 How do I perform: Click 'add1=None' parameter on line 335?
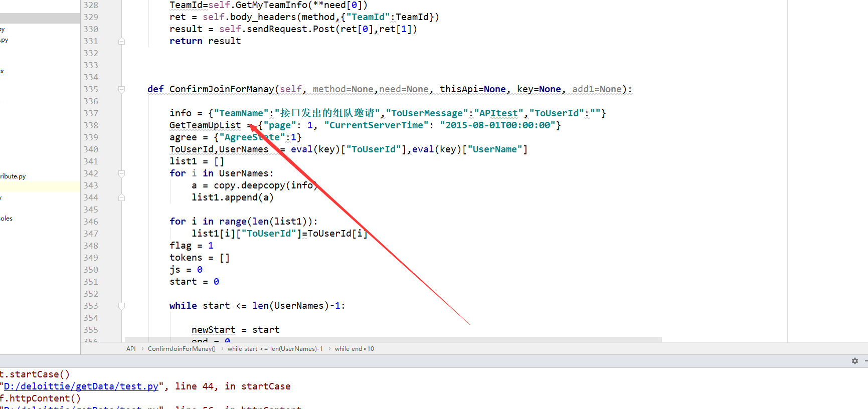coord(597,89)
